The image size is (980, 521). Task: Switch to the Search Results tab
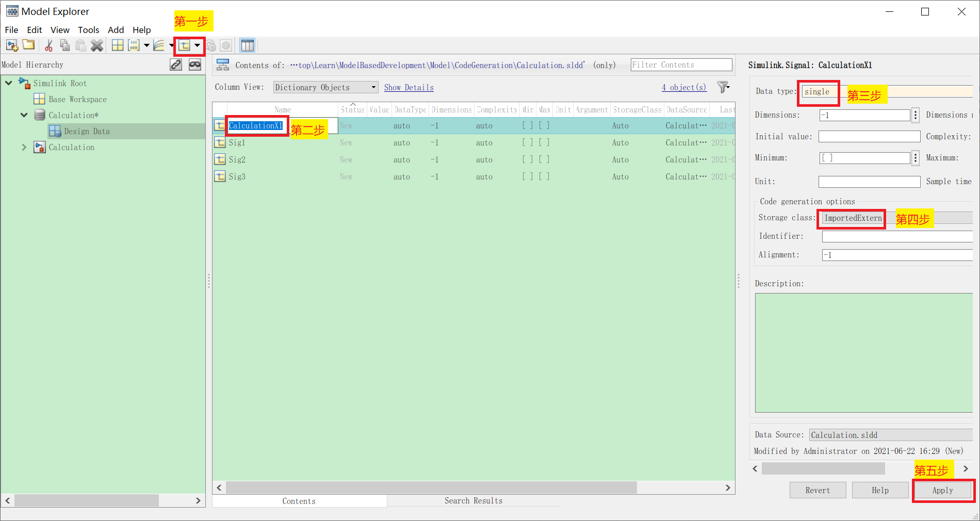[473, 500]
